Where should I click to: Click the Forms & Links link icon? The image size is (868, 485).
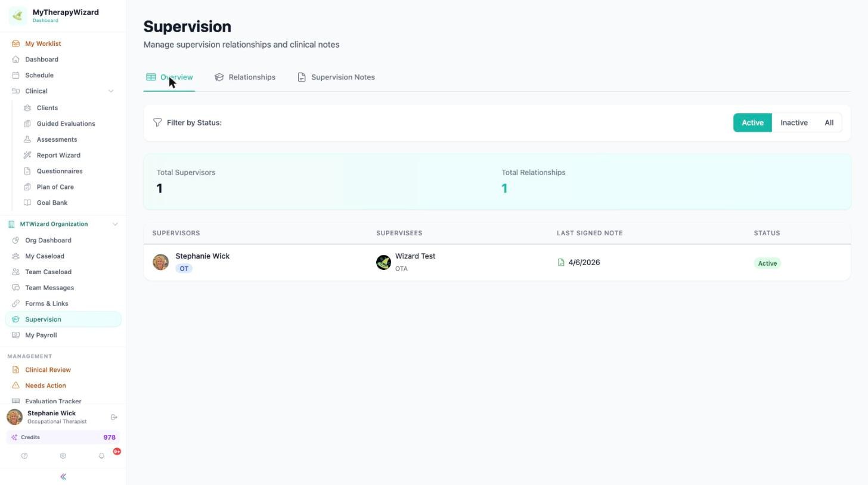pos(15,303)
